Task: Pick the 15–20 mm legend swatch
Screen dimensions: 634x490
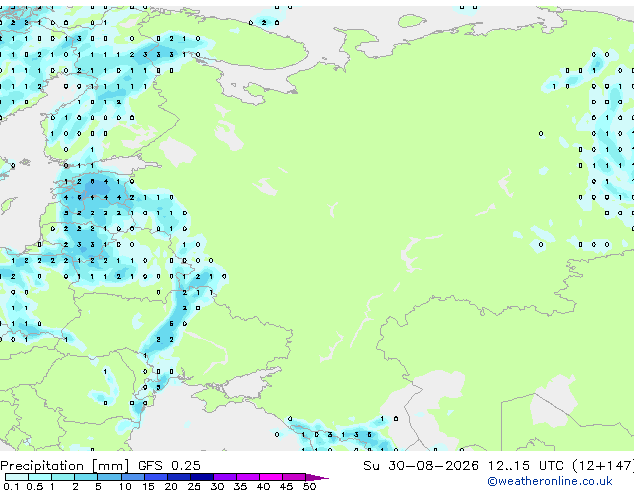Action: (x=155, y=477)
